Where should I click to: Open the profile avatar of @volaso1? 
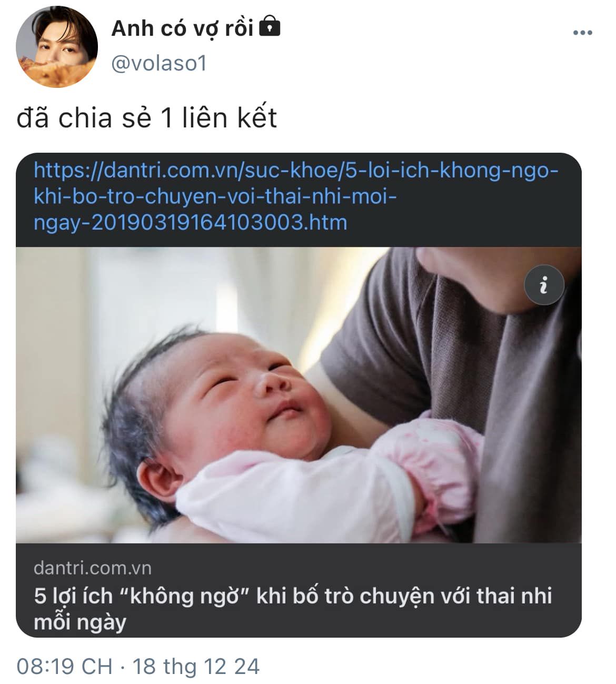(57, 47)
